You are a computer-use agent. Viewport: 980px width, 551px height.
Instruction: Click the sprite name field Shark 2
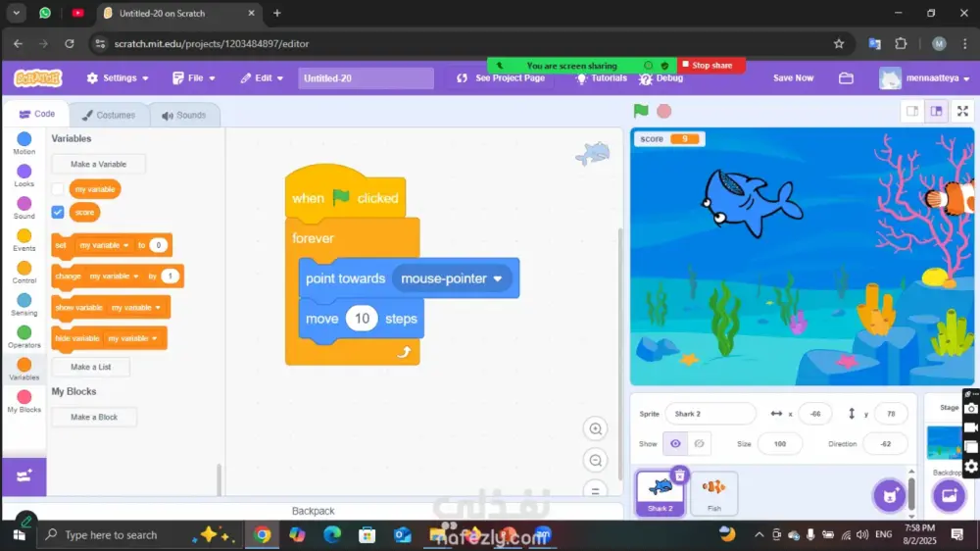point(710,414)
